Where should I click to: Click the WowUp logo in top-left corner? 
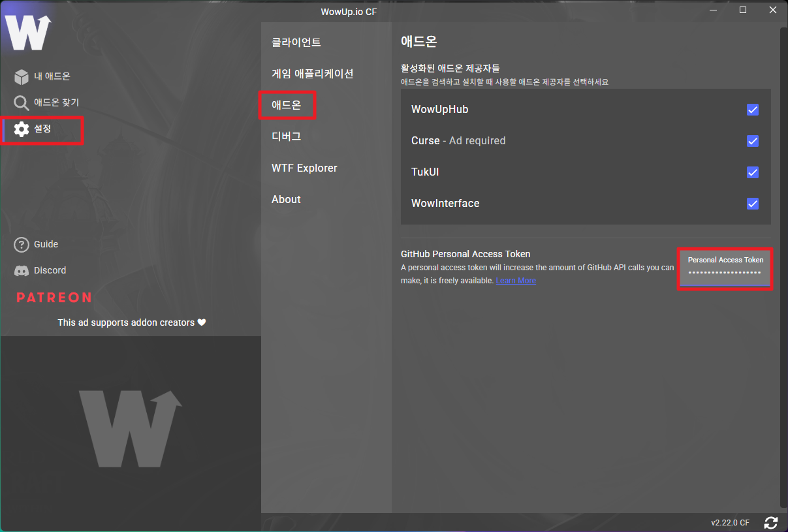coord(27,31)
